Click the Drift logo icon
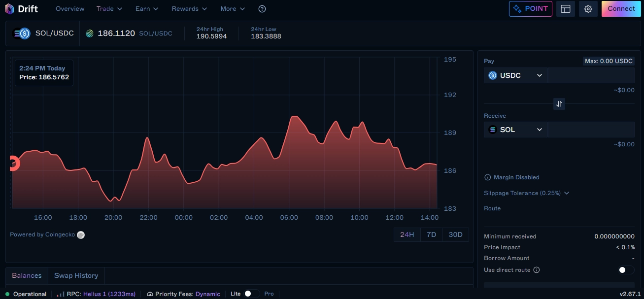This screenshot has width=644, height=299. tap(9, 9)
